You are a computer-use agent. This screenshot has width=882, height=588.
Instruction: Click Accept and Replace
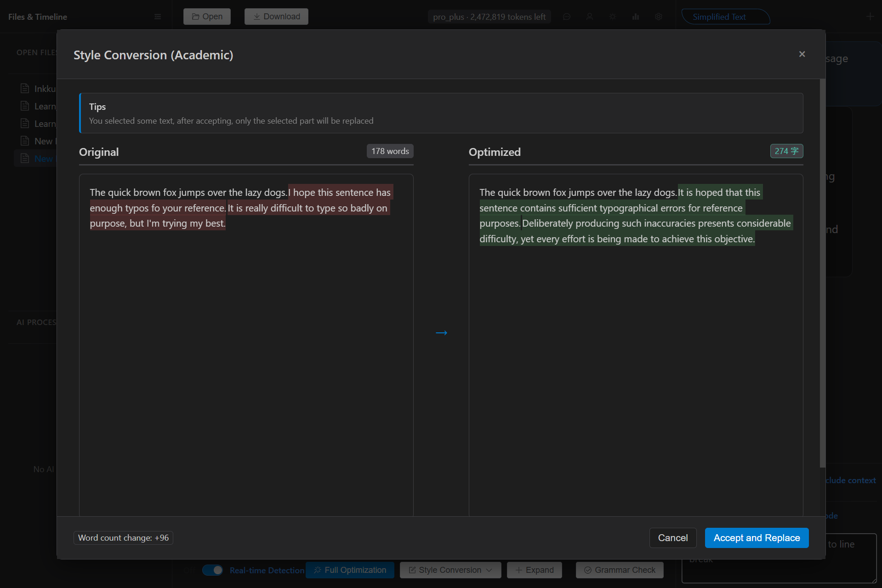(x=756, y=537)
